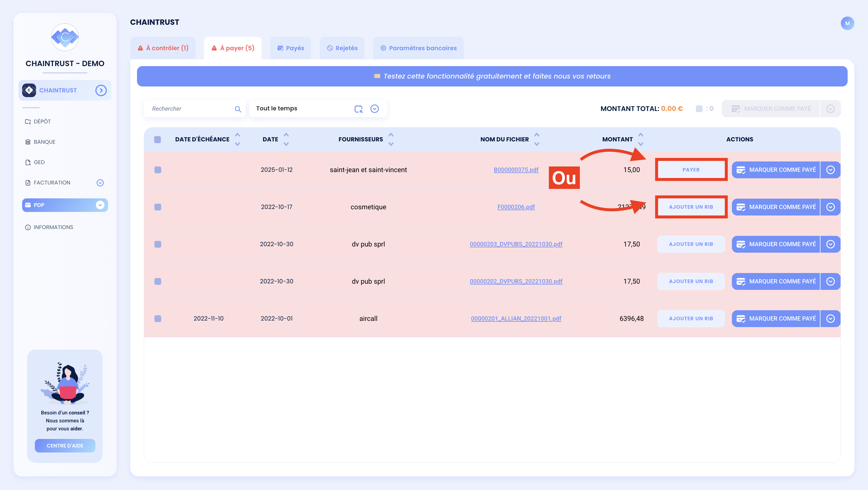The image size is (868, 490).
Task: Open action dropdown for cosmetique row
Action: (x=831, y=207)
